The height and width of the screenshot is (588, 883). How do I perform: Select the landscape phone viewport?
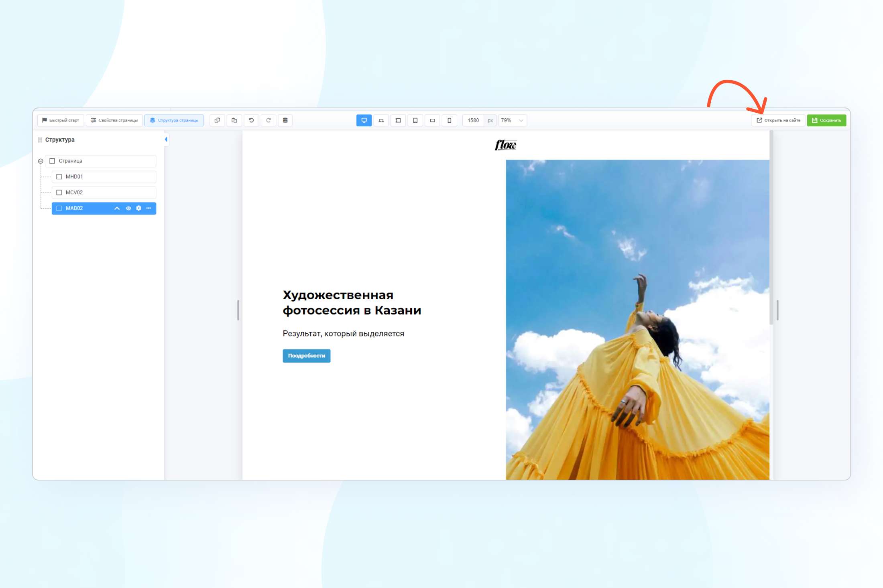click(x=432, y=120)
